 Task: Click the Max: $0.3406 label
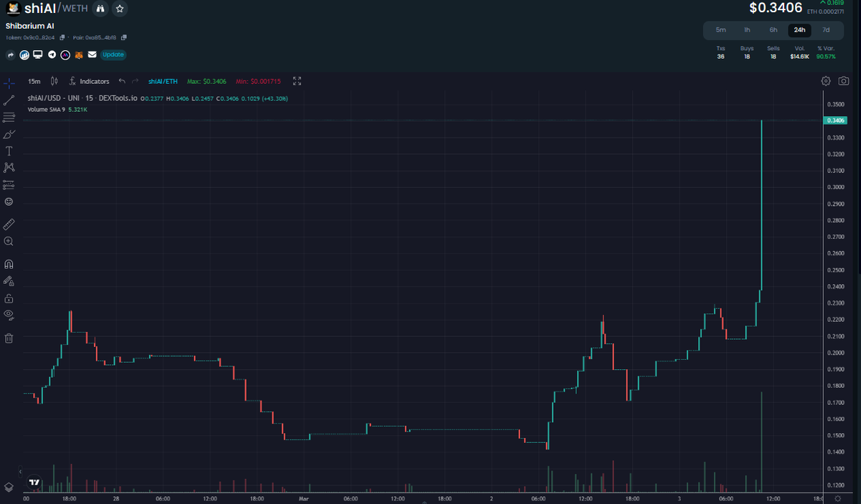(207, 82)
